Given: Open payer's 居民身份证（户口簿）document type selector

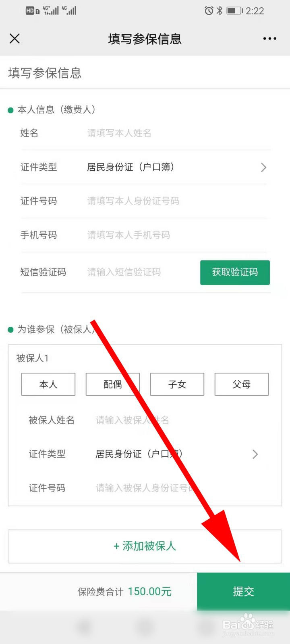Looking at the screenshot, I should [x=130, y=167].
